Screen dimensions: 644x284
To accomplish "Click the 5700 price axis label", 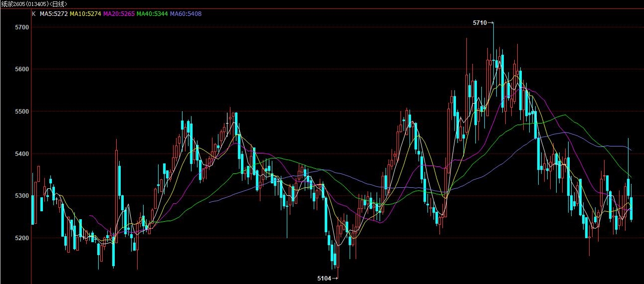I will click(x=22, y=27).
